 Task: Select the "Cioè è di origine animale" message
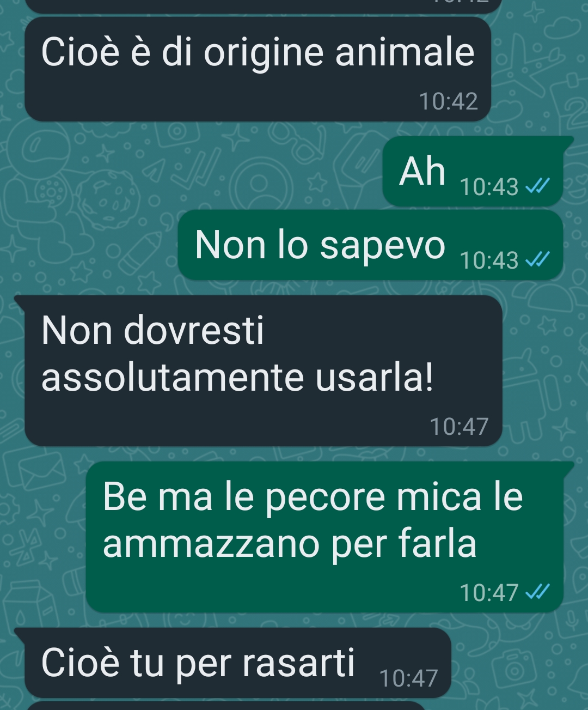pos(258,69)
